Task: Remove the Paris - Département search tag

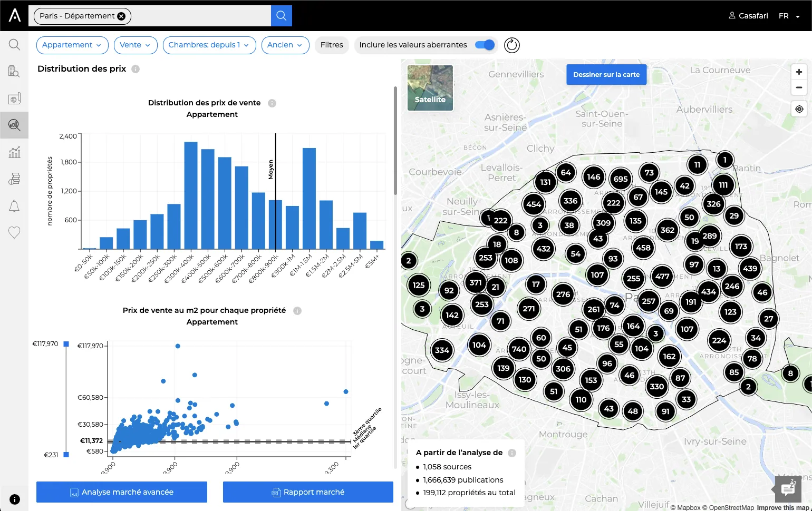Action: pos(121,16)
